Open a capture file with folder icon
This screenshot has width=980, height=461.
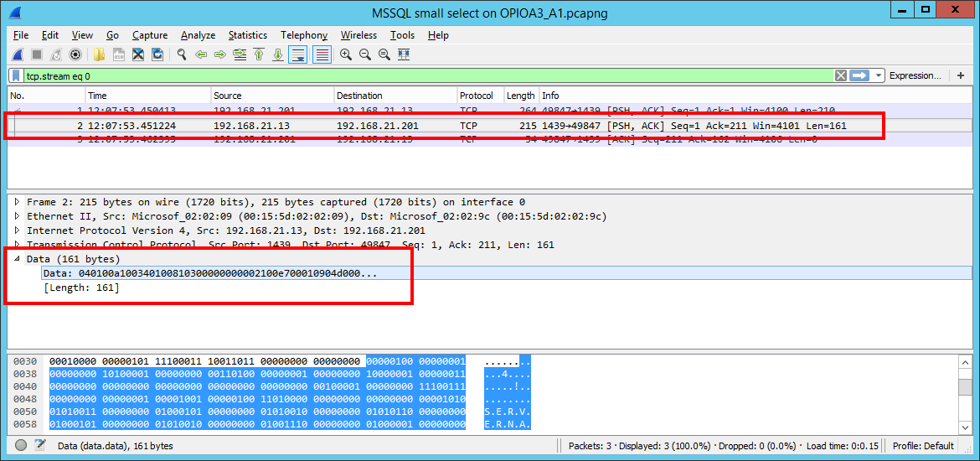[x=100, y=54]
